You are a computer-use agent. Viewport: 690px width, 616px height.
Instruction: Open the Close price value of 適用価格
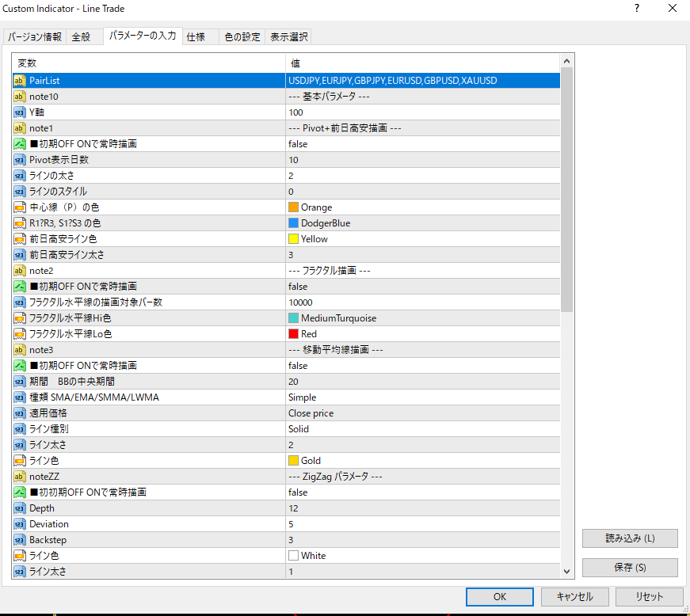[311, 413]
